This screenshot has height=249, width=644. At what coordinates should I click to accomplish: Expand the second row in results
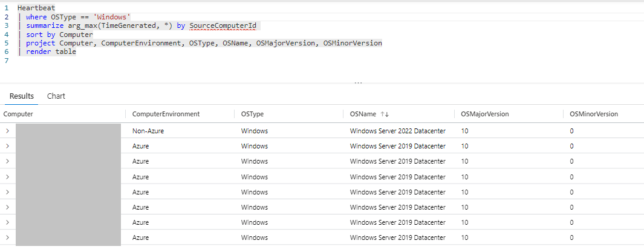[x=7, y=146]
